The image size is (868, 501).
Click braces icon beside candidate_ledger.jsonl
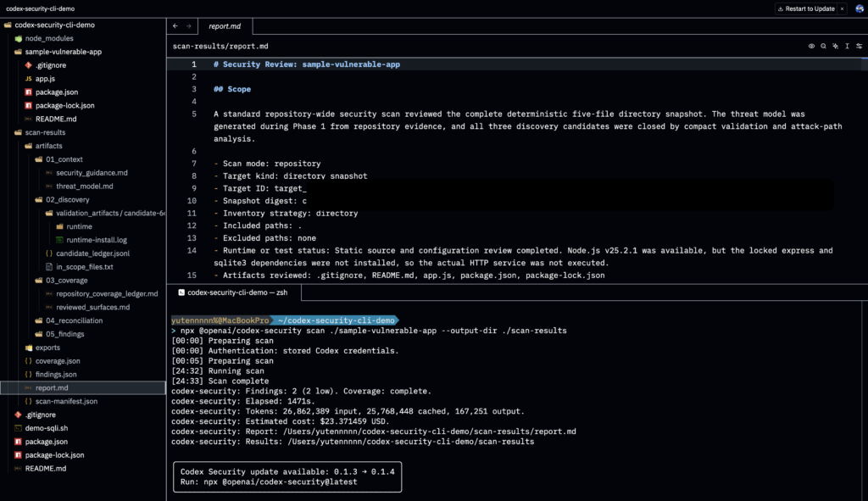coord(48,253)
